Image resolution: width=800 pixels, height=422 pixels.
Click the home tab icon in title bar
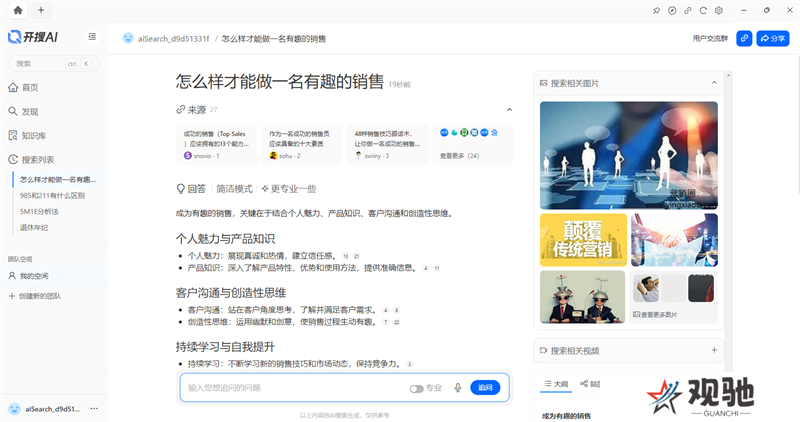[x=18, y=10]
